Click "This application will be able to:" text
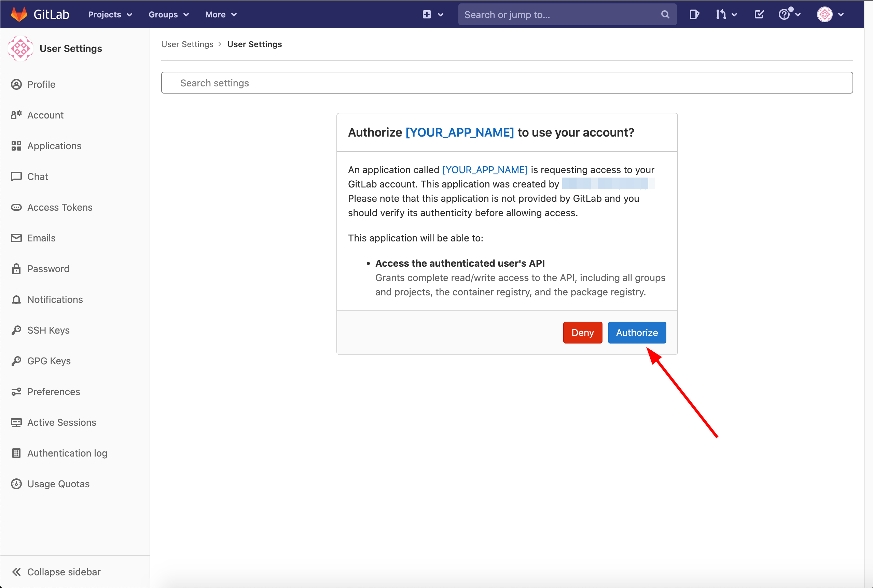This screenshot has height=588, width=873. pos(416,238)
